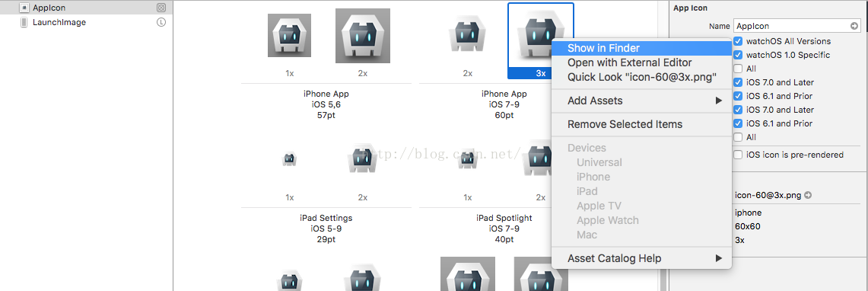
Task: Click the icon-60@3x.png file name in inspector
Action: point(768,195)
